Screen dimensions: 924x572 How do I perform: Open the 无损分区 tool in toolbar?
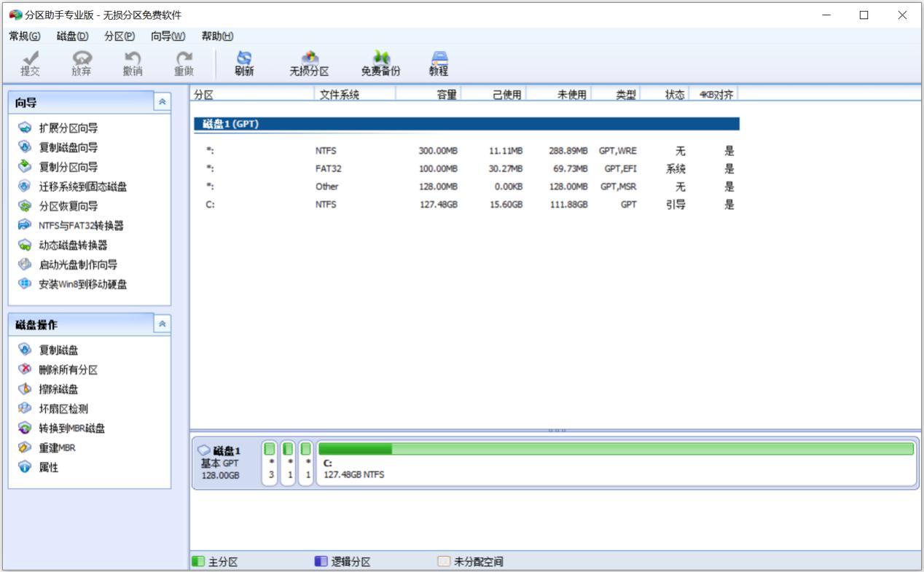(x=310, y=63)
